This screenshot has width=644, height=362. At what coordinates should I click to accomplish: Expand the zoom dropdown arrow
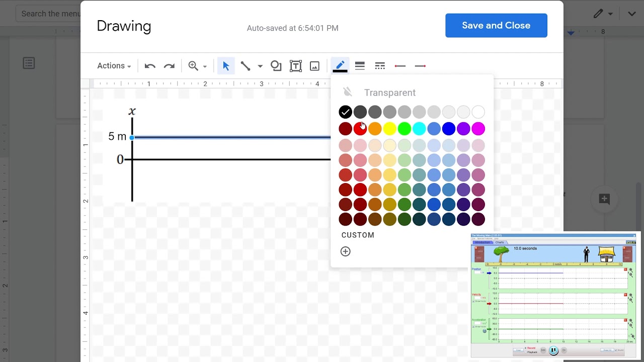[205, 66]
